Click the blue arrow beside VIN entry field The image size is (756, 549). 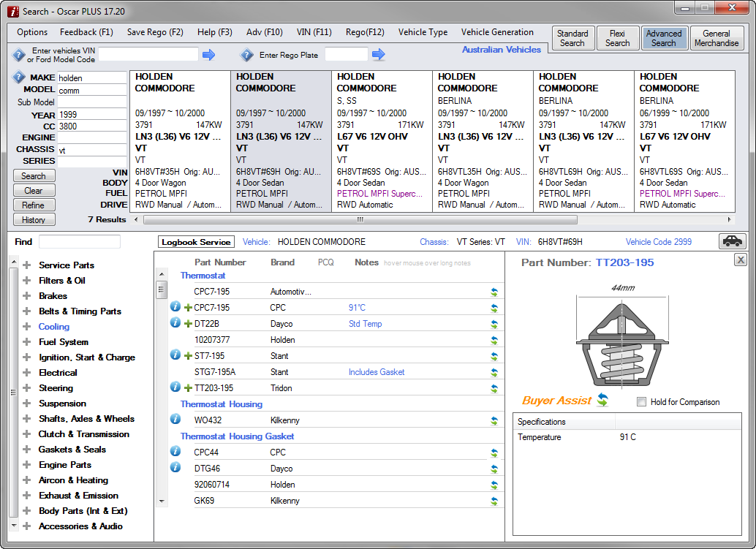pos(209,55)
